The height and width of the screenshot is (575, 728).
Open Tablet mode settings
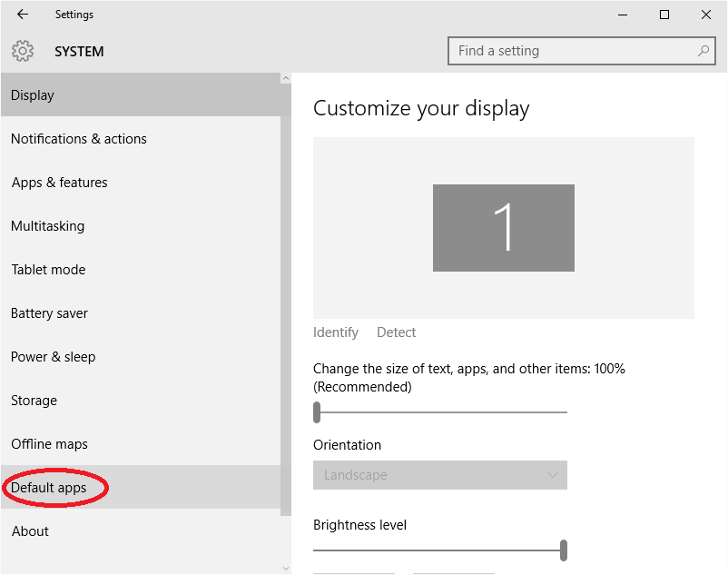tap(48, 270)
